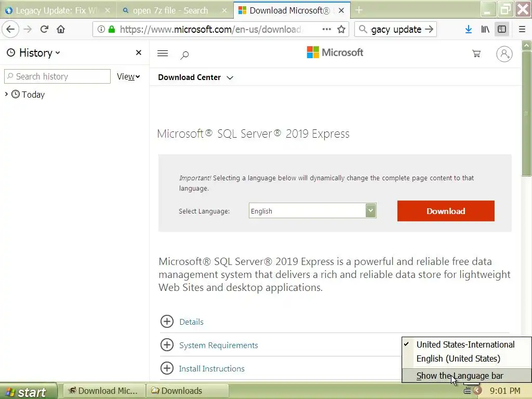Click the forward navigation arrow

tap(28, 29)
